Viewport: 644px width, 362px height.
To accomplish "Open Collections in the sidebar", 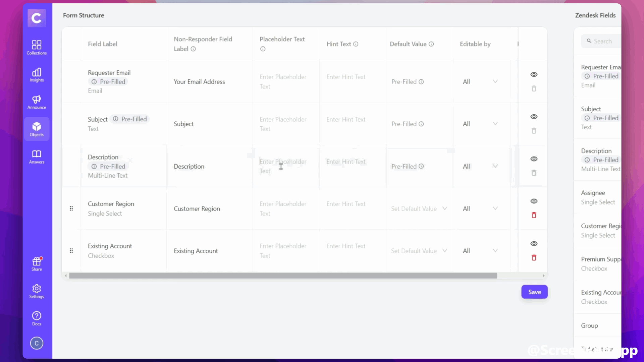I will click(x=37, y=47).
